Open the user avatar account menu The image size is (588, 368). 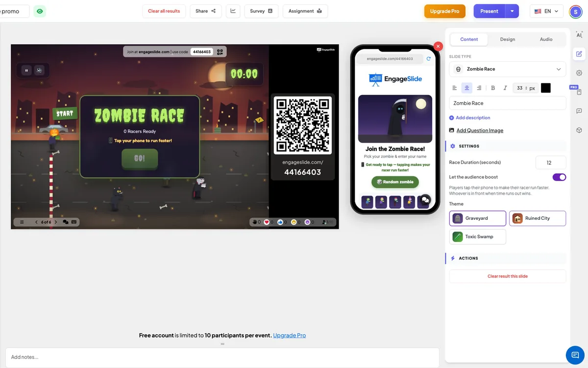coord(576,11)
